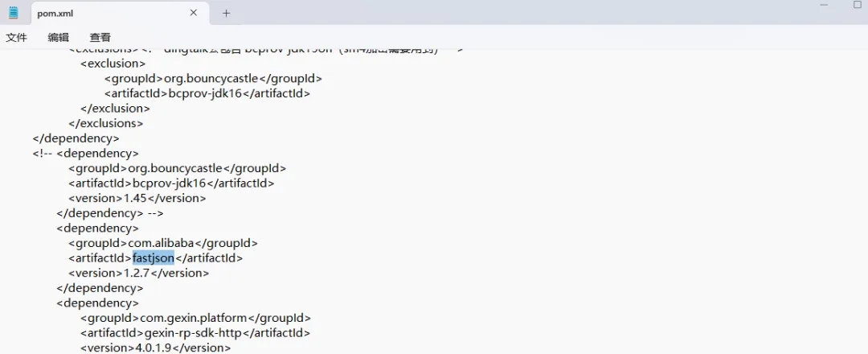
Task: Click the groupId org.bouncycastle inside exclusion
Action: coord(213,78)
